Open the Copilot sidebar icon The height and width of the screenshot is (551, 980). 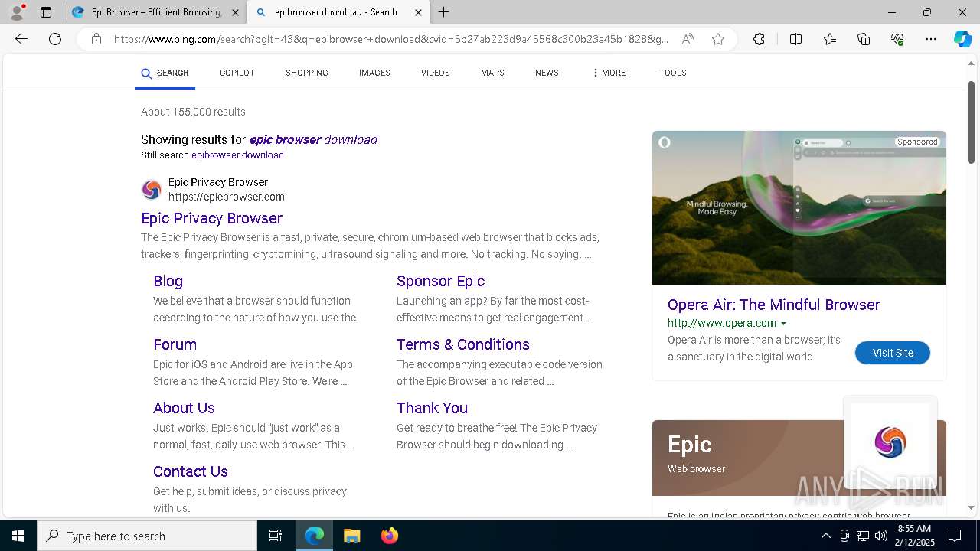tap(962, 39)
